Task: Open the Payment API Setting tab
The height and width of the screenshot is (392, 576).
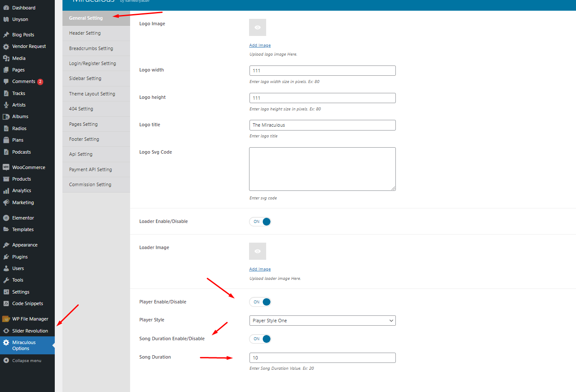Action: (x=96, y=169)
